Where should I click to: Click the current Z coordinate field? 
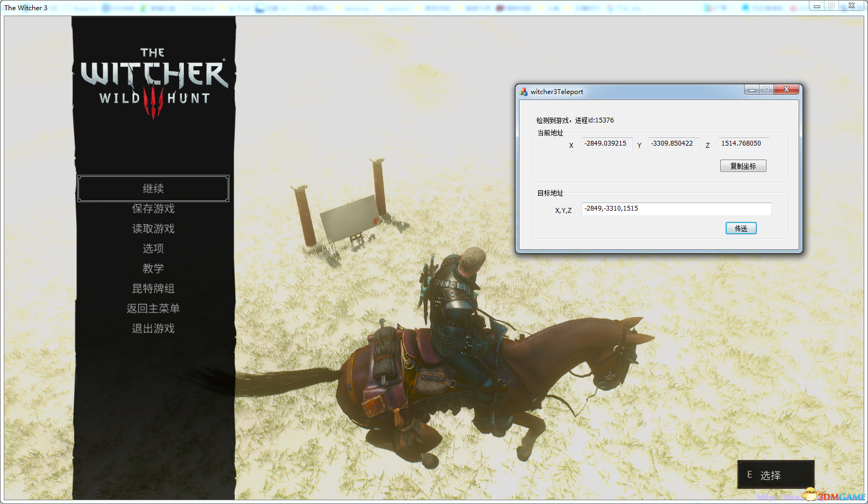743,144
